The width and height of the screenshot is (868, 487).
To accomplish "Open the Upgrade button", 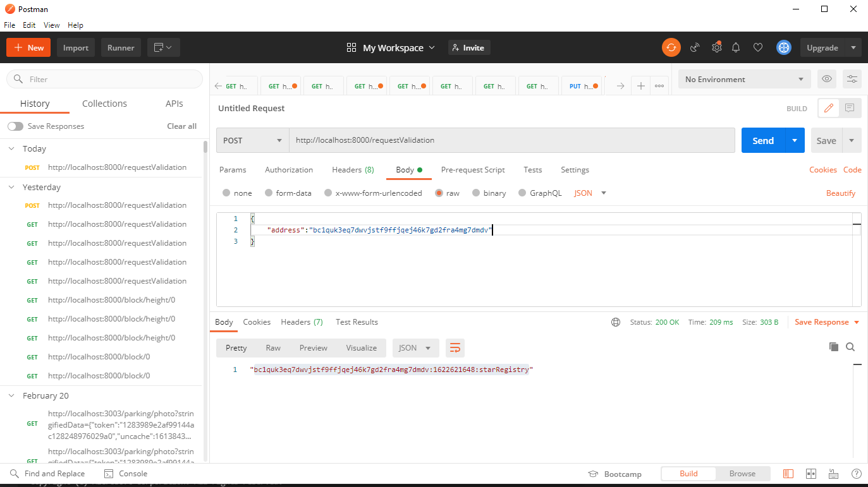I will pyautogui.click(x=822, y=47).
